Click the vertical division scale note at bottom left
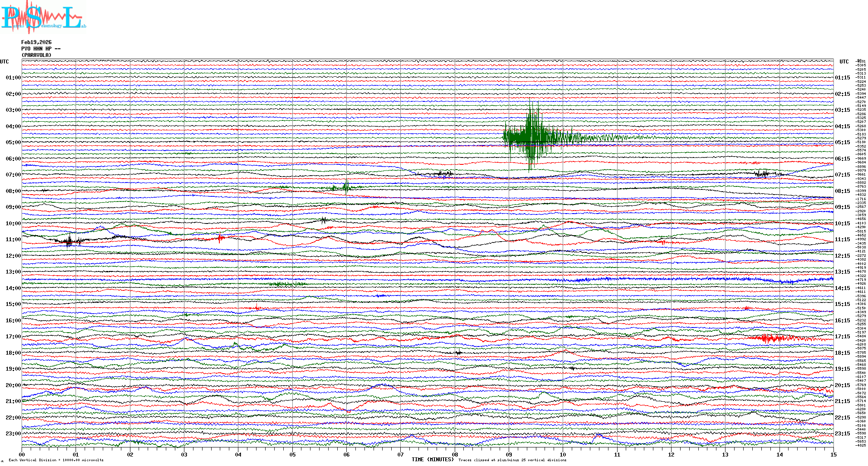The height and width of the screenshot is (466, 868). (56, 460)
